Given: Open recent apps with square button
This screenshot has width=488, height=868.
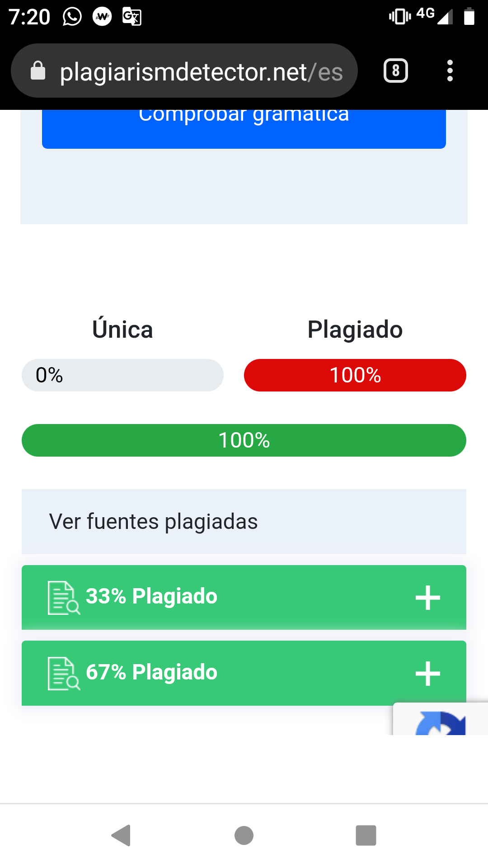Looking at the screenshot, I should click(366, 835).
